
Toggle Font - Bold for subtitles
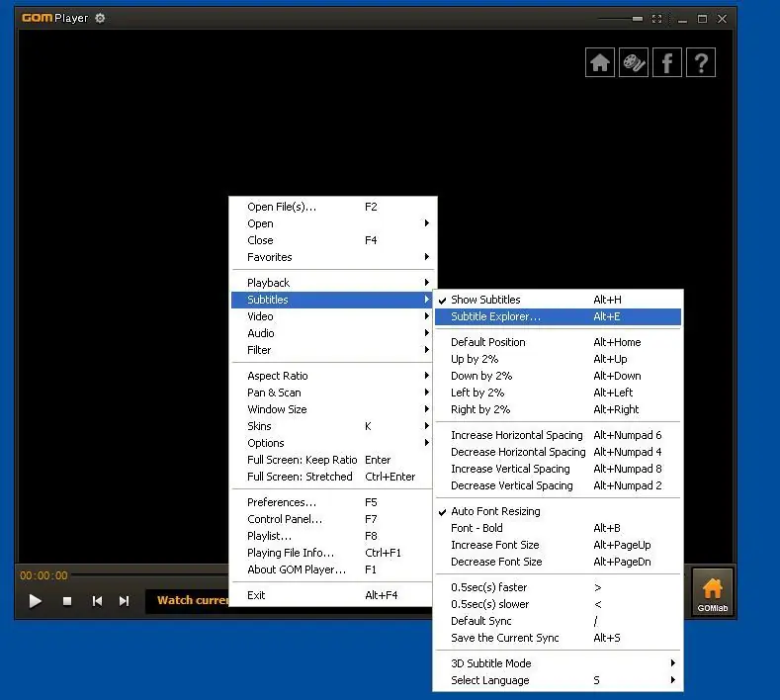click(x=477, y=528)
